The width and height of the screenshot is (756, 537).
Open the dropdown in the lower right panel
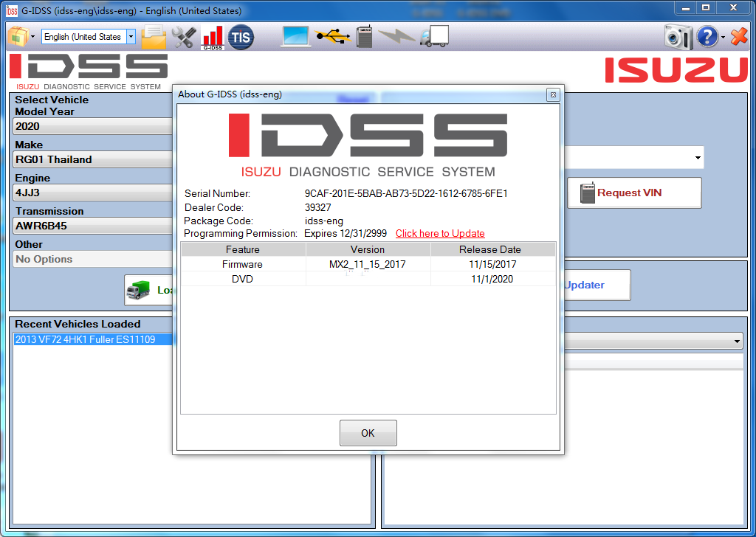click(737, 341)
